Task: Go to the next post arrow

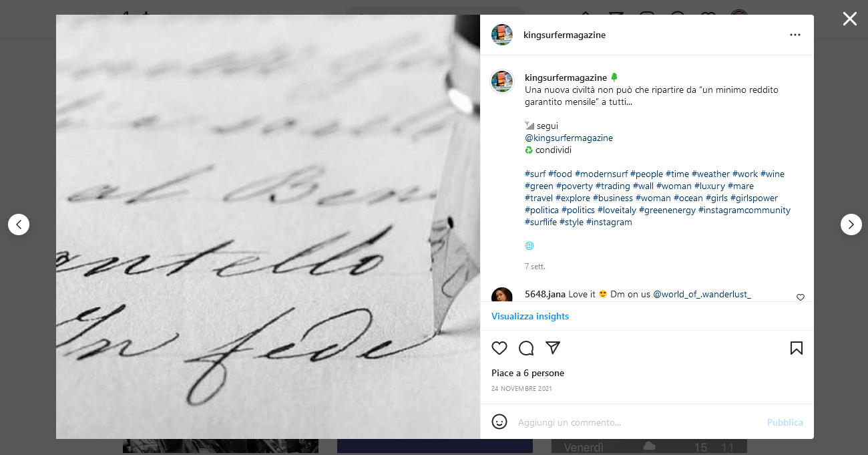Action: tap(851, 224)
